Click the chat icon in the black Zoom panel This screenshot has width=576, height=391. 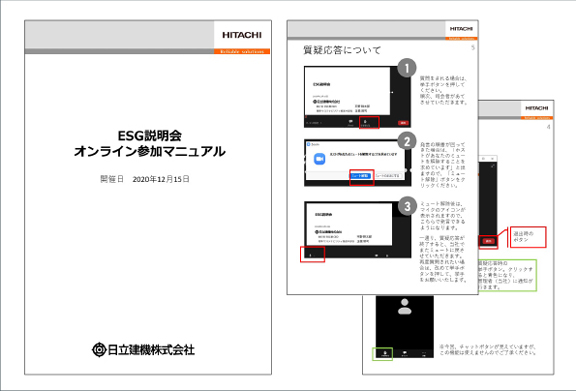tap(404, 354)
